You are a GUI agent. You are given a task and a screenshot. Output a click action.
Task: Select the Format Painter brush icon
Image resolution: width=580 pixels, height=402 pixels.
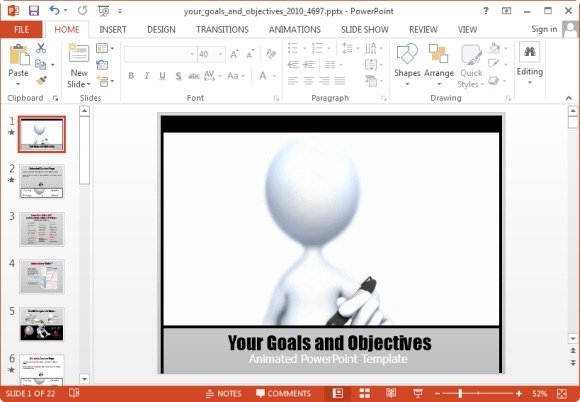(41, 81)
